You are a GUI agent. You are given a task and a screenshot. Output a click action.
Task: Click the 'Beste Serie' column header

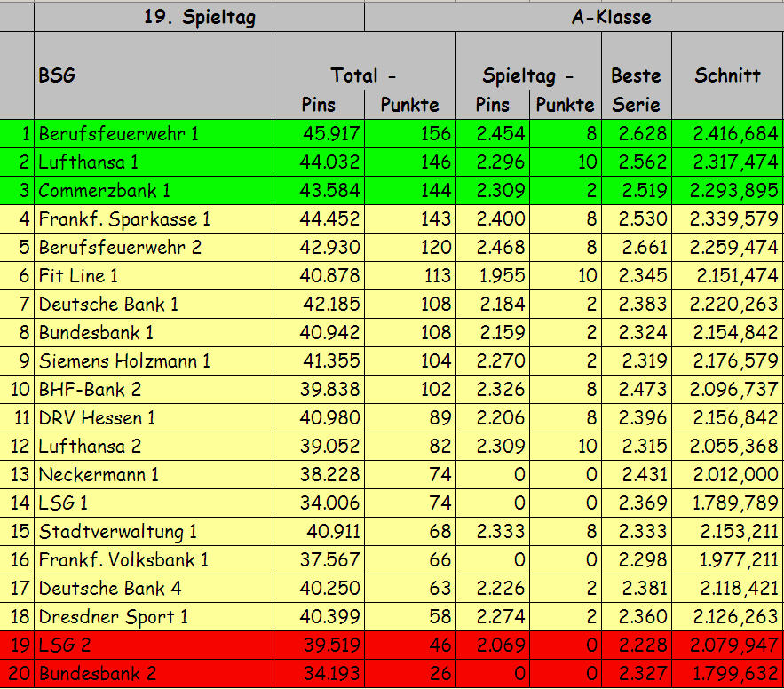click(x=637, y=75)
